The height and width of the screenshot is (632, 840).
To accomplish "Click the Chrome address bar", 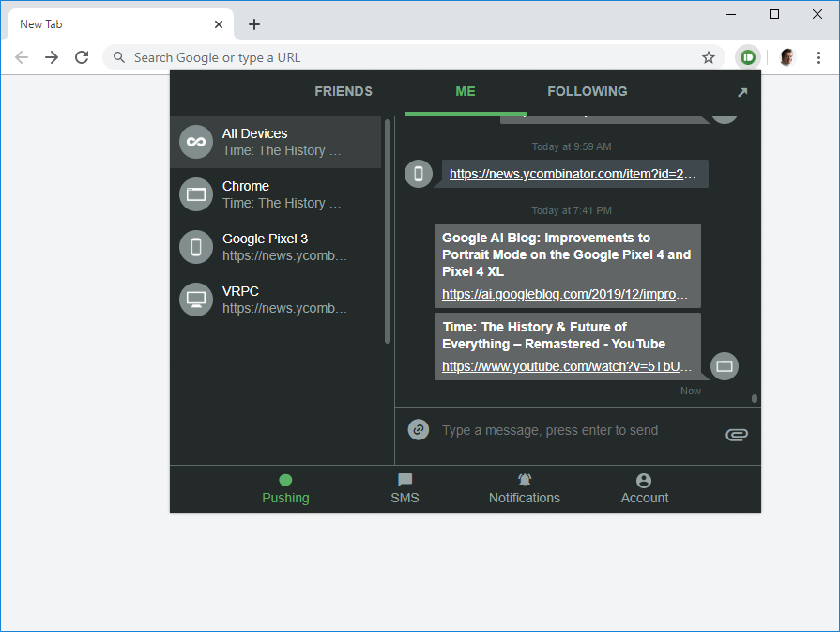I will 413,57.
